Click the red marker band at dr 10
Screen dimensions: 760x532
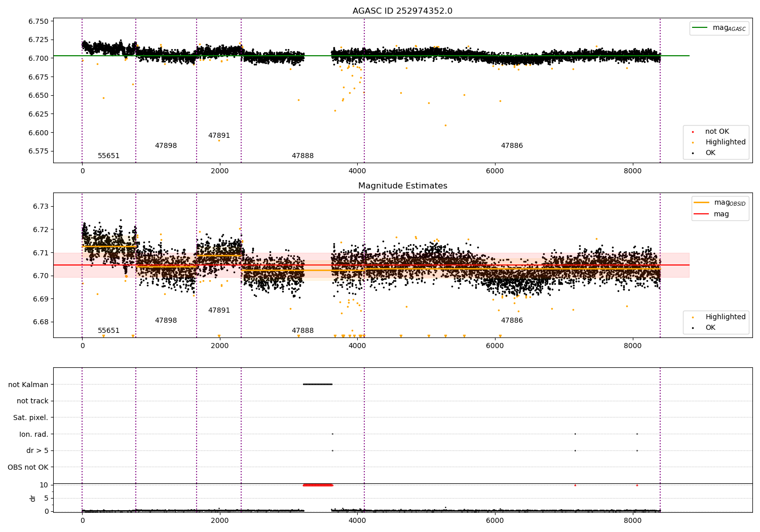tap(318, 485)
